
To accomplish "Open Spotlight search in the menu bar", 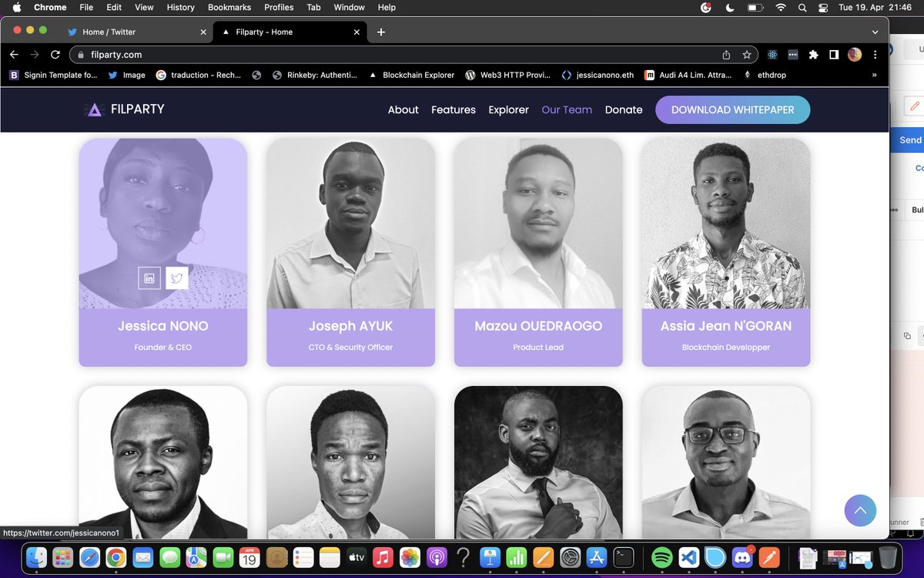I will pos(802,8).
